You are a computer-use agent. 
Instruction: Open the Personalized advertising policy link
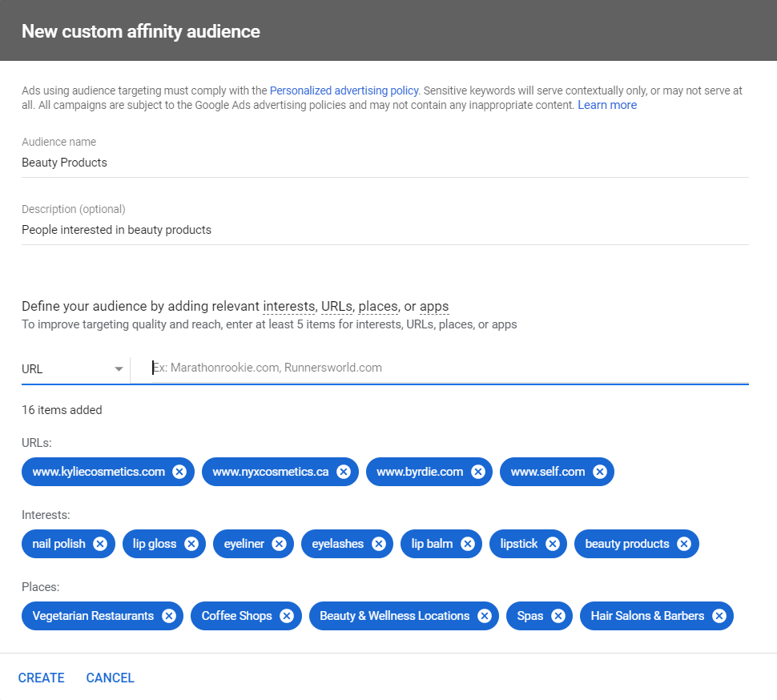[x=344, y=91]
